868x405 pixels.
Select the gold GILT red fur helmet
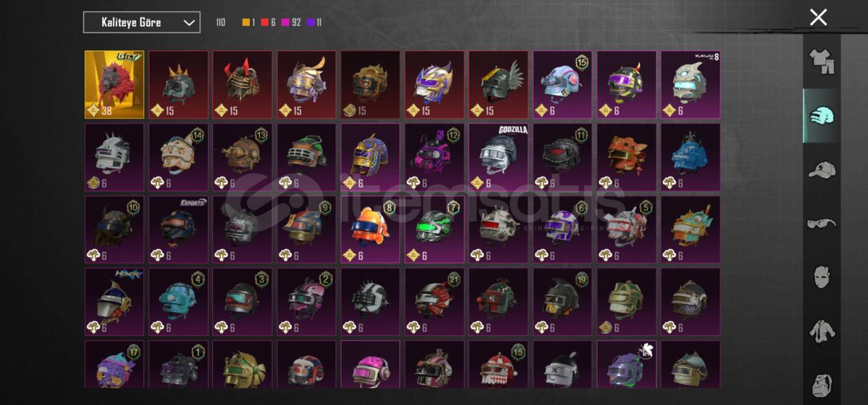[x=115, y=85]
